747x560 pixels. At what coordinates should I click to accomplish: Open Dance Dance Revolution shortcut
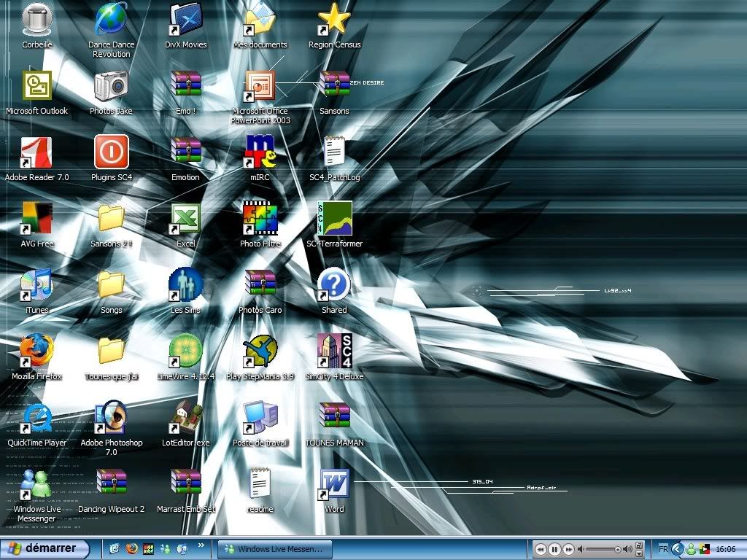111,31
